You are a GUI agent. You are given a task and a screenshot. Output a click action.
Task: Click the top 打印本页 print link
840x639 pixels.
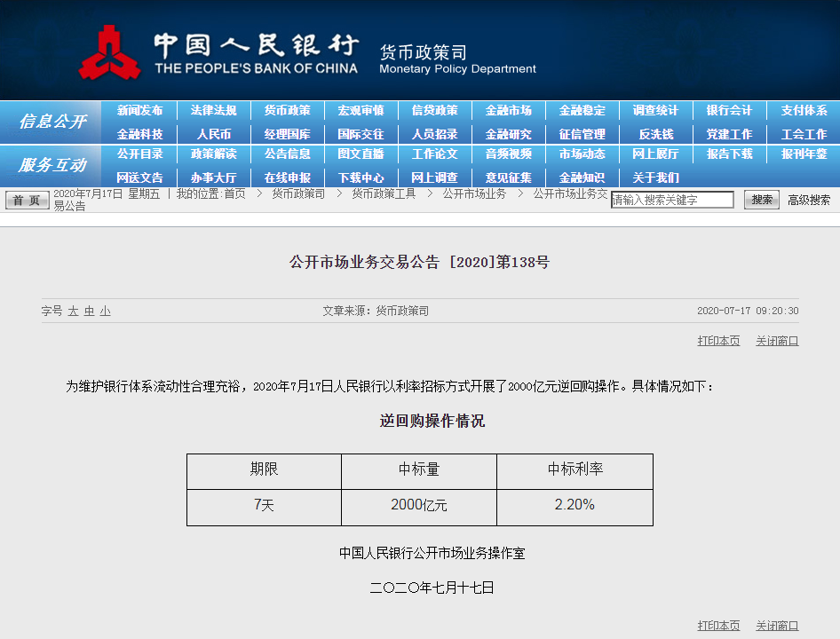click(718, 341)
